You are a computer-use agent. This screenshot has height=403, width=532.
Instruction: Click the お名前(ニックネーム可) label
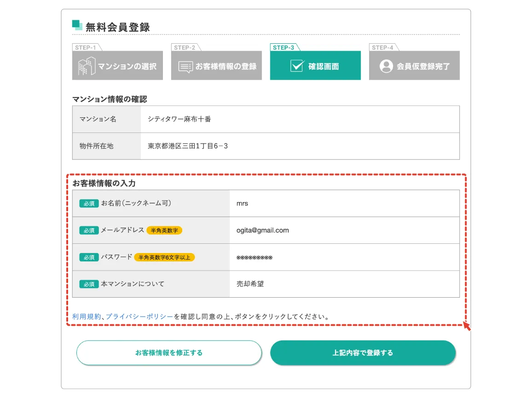136,203
